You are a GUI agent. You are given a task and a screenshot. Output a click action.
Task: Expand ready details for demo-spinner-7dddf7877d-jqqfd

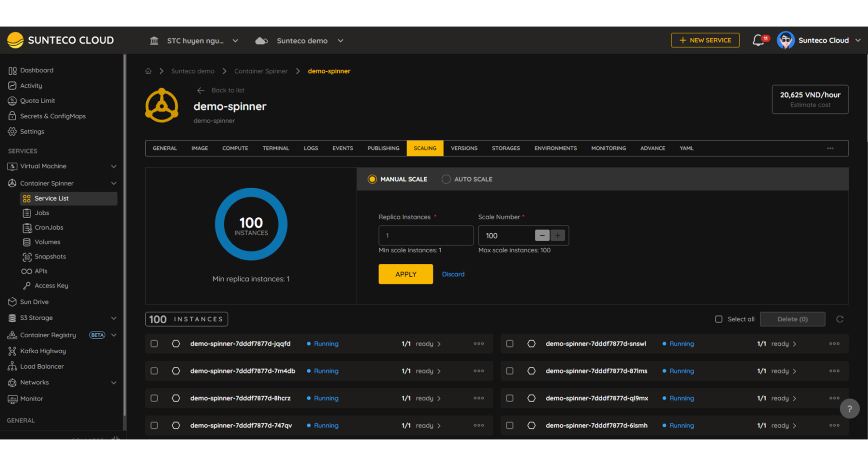coord(439,344)
